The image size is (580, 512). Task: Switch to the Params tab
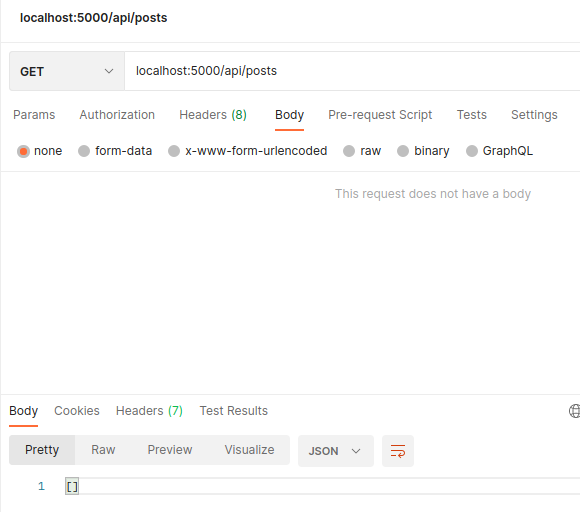click(34, 115)
